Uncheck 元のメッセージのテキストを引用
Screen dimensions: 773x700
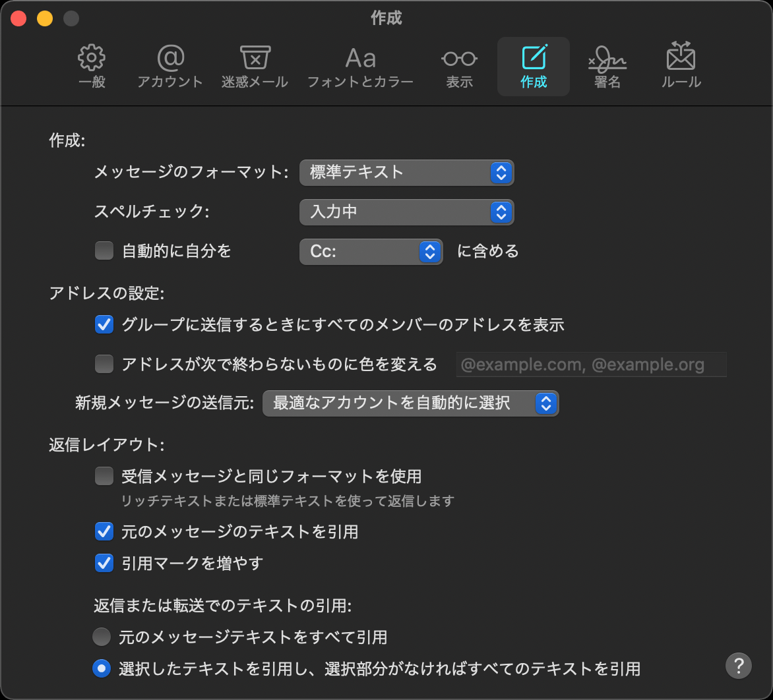104,531
